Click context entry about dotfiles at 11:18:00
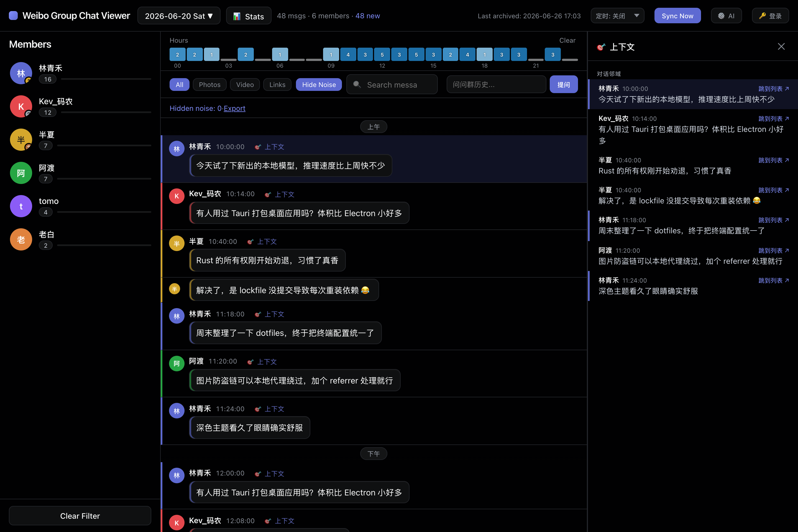This screenshot has width=798, height=532. pyautogui.click(x=693, y=226)
